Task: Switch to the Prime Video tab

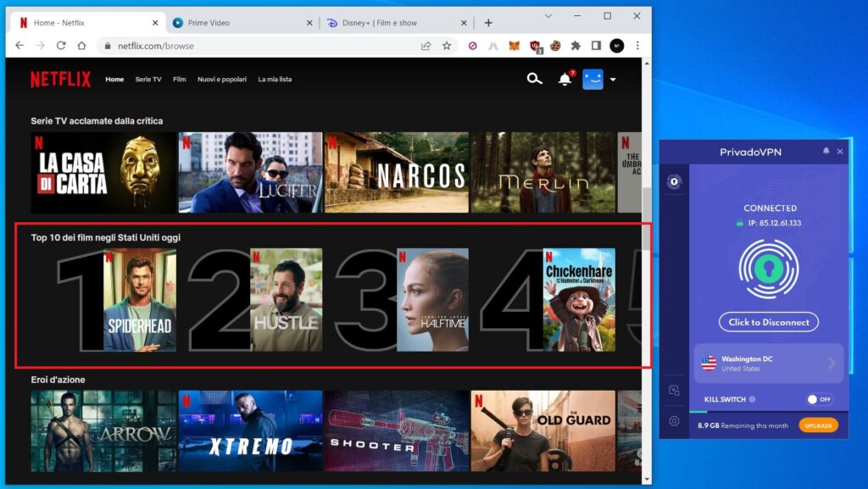Action: click(242, 23)
